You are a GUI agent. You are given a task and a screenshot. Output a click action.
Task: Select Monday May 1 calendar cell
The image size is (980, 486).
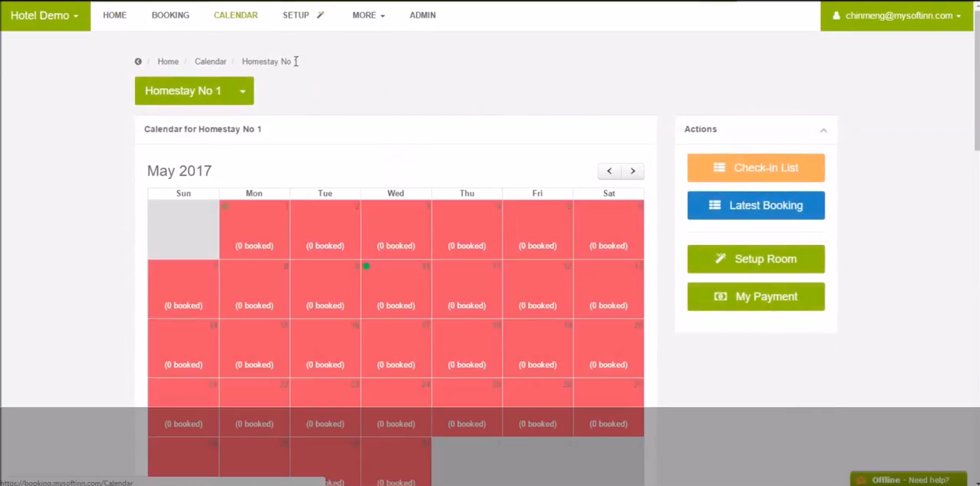pos(254,230)
